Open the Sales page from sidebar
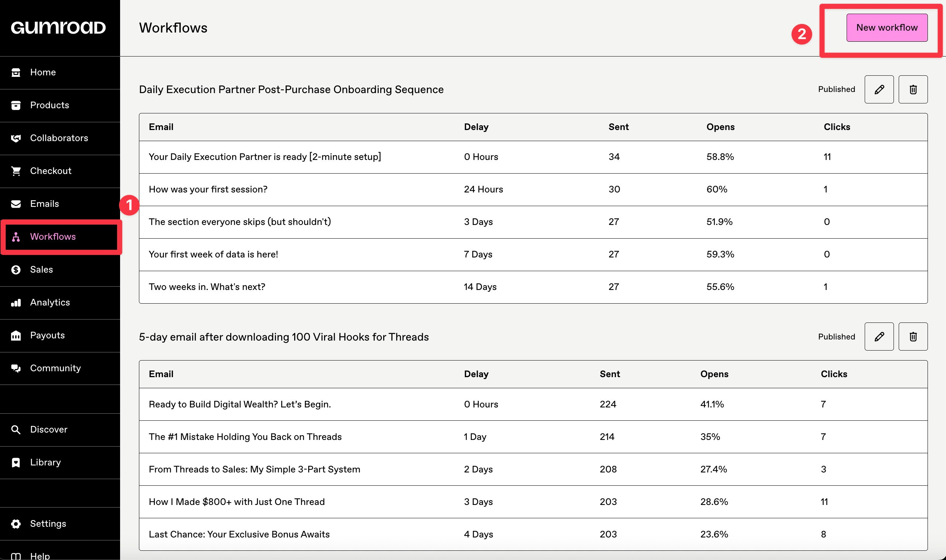This screenshot has height=560, width=946. pyautogui.click(x=41, y=269)
